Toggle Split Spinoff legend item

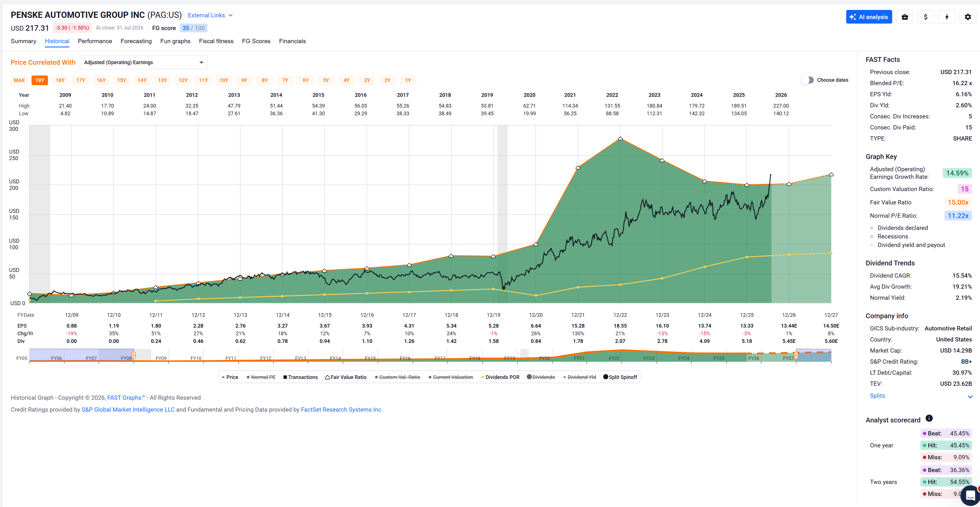coord(620,377)
